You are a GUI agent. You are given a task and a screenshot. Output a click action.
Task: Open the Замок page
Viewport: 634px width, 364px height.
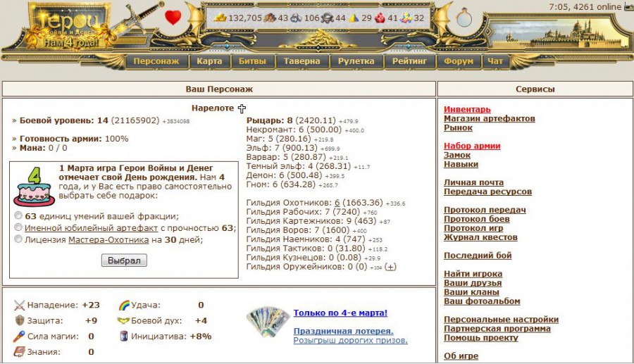pyautogui.click(x=457, y=155)
